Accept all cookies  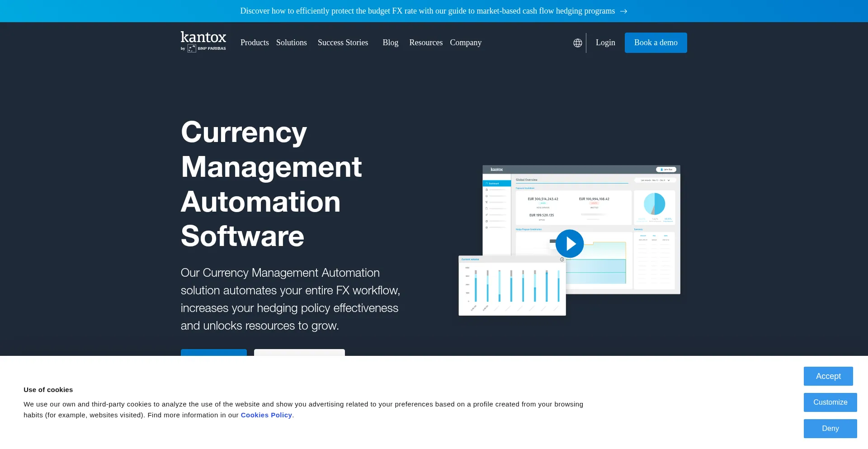(828, 376)
